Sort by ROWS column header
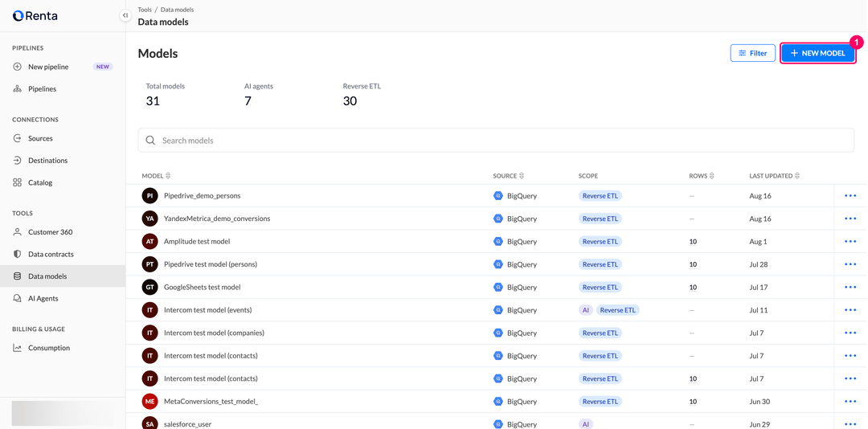 [702, 175]
